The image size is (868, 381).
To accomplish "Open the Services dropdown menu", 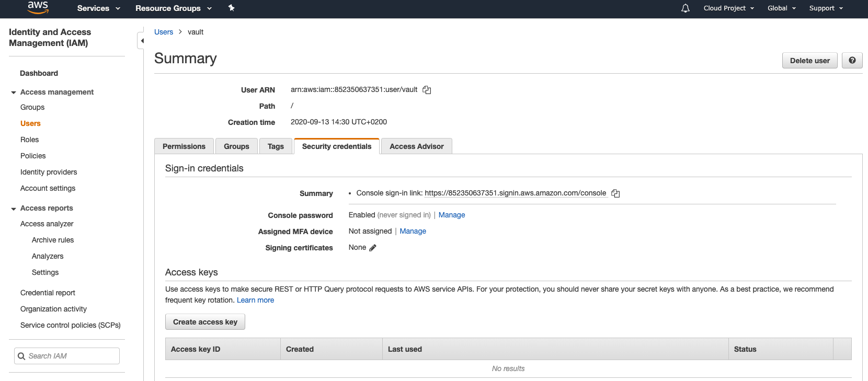I will coord(98,8).
